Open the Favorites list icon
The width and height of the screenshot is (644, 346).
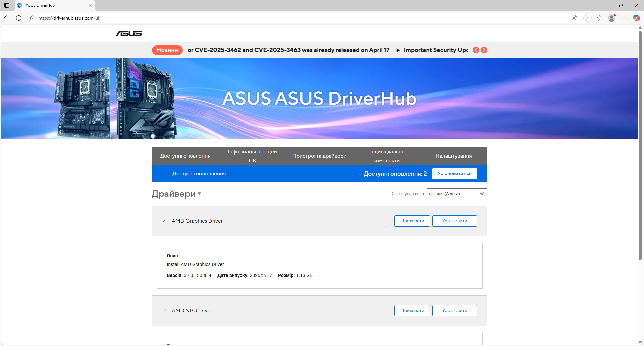coord(600,18)
